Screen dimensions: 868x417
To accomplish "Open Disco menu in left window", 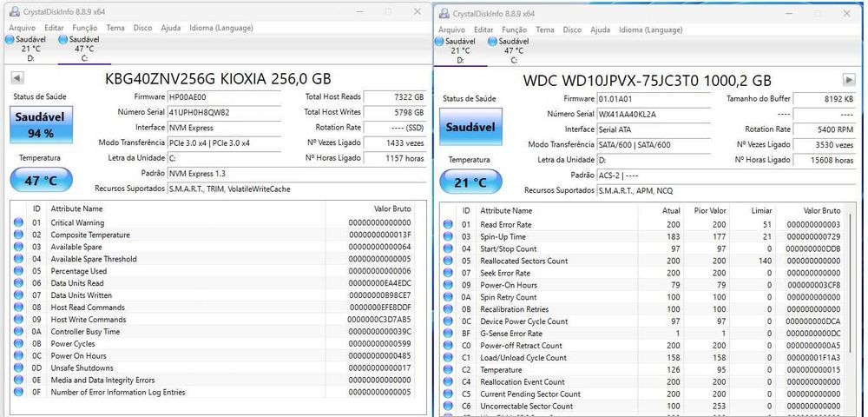I will 143,28.
